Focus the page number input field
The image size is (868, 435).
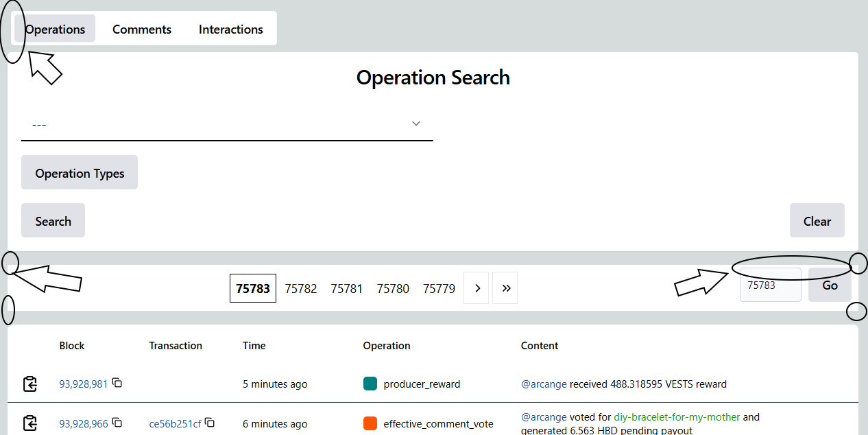tap(770, 285)
